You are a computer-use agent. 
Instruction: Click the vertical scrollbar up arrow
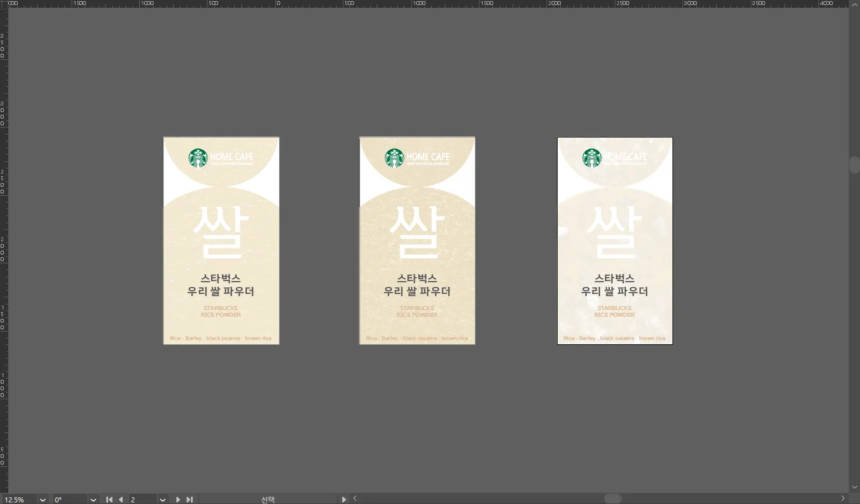[854, 4]
